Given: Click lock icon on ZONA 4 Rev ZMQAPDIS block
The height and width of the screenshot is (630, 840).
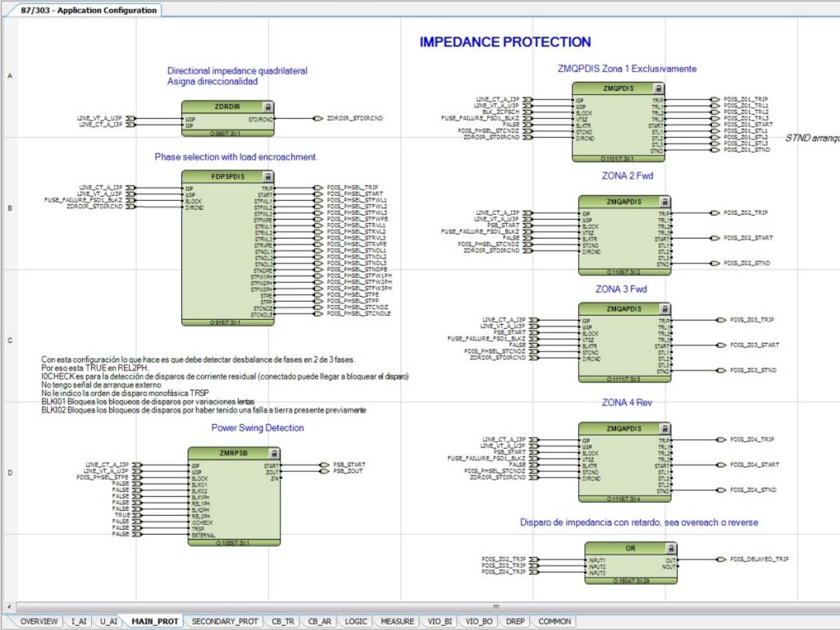Looking at the screenshot, I should [664, 428].
